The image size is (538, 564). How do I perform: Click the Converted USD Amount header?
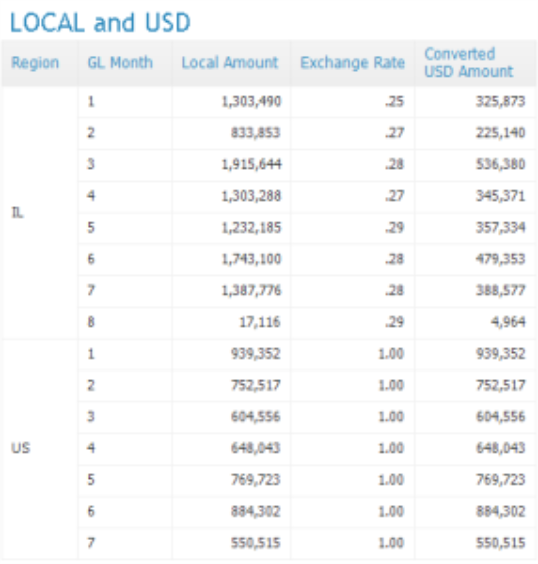tap(469, 63)
